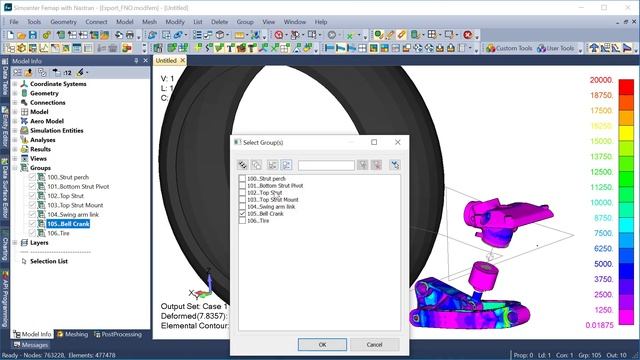Click the yellow plus-node icon in second toolbar row
This screenshot has height=360, width=640.
click(x=198, y=48)
